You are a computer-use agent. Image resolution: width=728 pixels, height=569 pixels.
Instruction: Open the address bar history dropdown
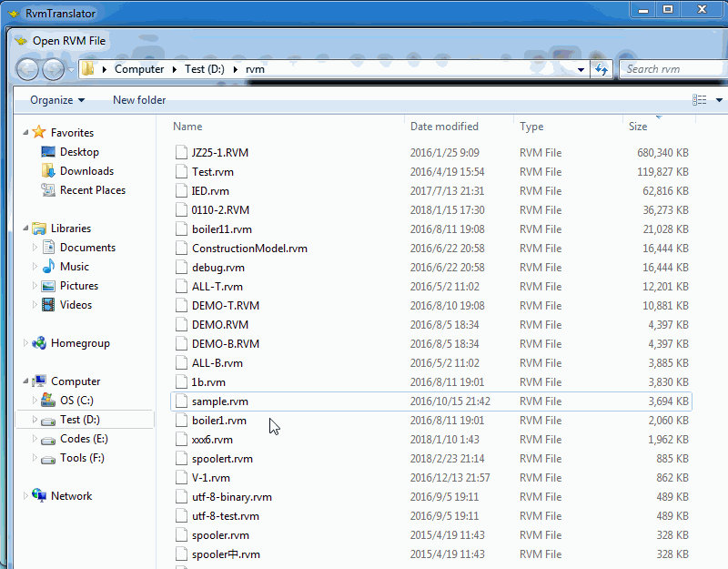pos(581,69)
